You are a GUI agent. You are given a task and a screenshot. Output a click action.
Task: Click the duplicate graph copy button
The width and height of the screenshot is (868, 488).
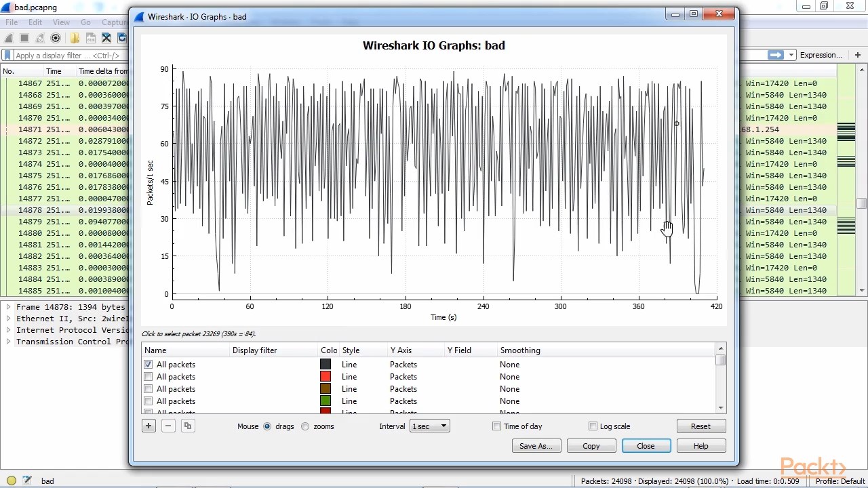pyautogui.click(x=188, y=426)
